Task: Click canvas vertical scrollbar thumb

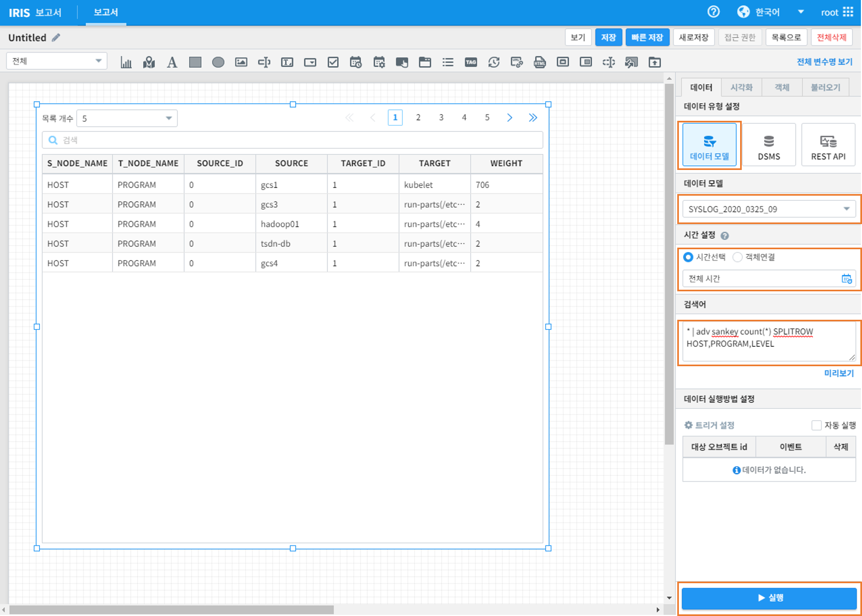Action: 669,265
